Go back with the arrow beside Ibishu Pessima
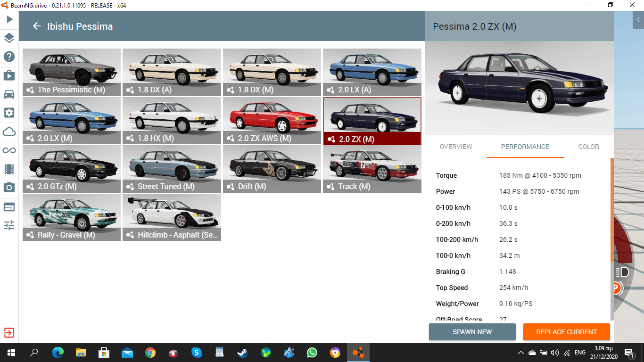 coord(37,26)
